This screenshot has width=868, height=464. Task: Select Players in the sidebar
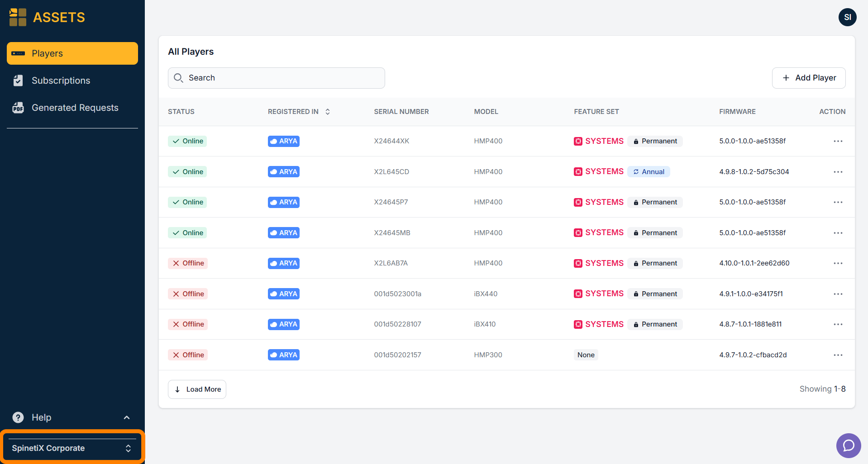click(72, 53)
